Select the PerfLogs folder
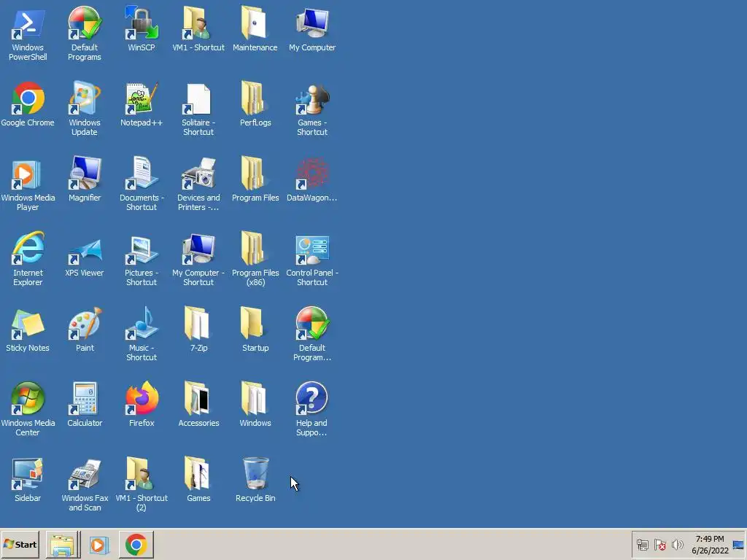Viewport: 747px width, 560px height. click(255, 98)
